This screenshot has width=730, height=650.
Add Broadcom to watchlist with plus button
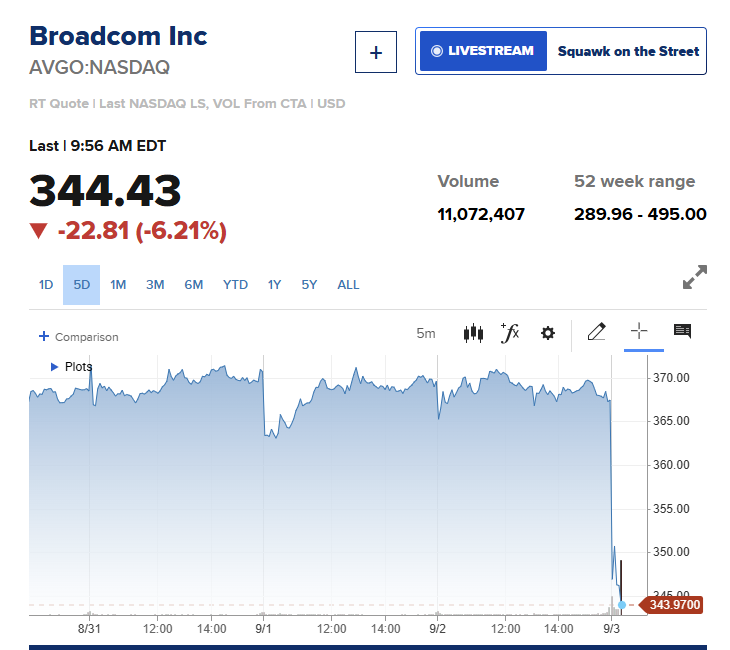pos(376,52)
